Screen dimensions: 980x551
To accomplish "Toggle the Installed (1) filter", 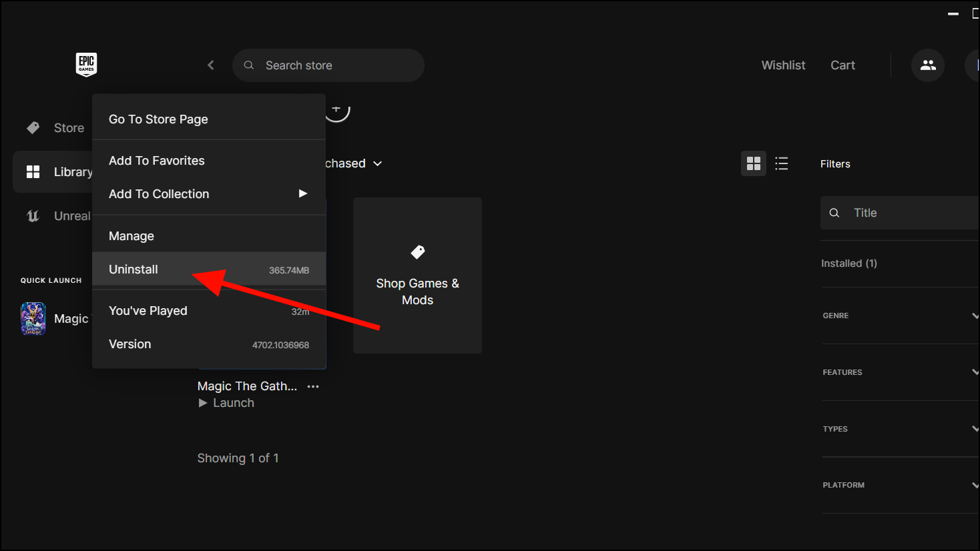I will point(849,263).
